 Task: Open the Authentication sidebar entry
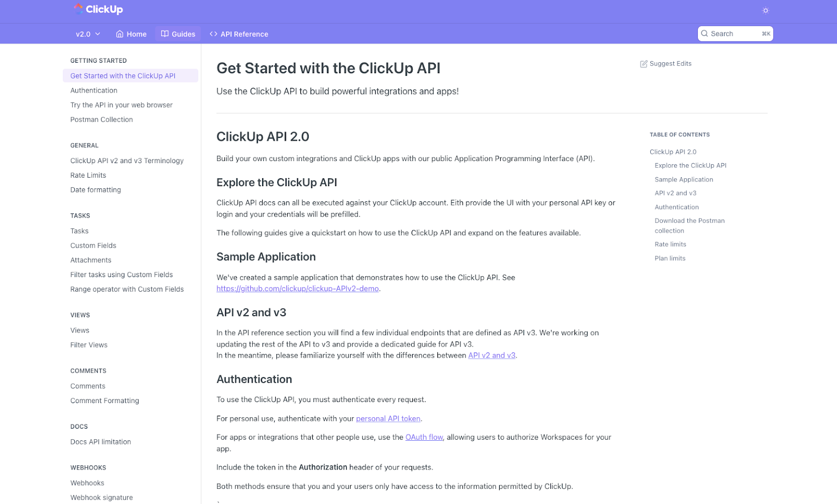(x=94, y=90)
